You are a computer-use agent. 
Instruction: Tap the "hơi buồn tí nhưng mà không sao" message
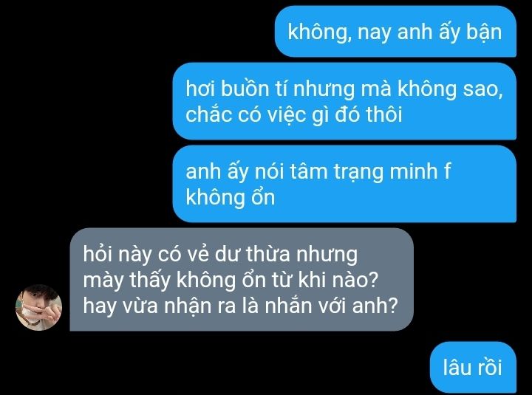pyautogui.click(x=344, y=101)
